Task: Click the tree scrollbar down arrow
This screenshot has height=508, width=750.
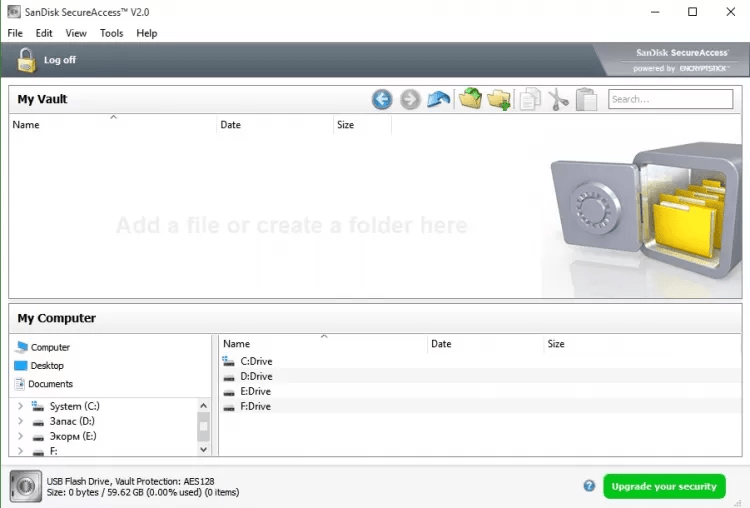Action: (x=203, y=450)
